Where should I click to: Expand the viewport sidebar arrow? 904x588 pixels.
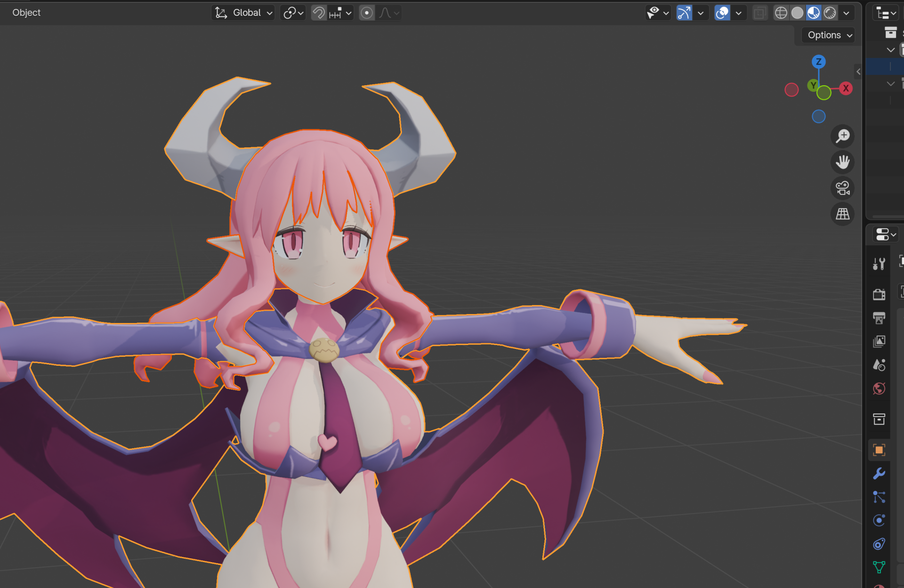pyautogui.click(x=858, y=72)
